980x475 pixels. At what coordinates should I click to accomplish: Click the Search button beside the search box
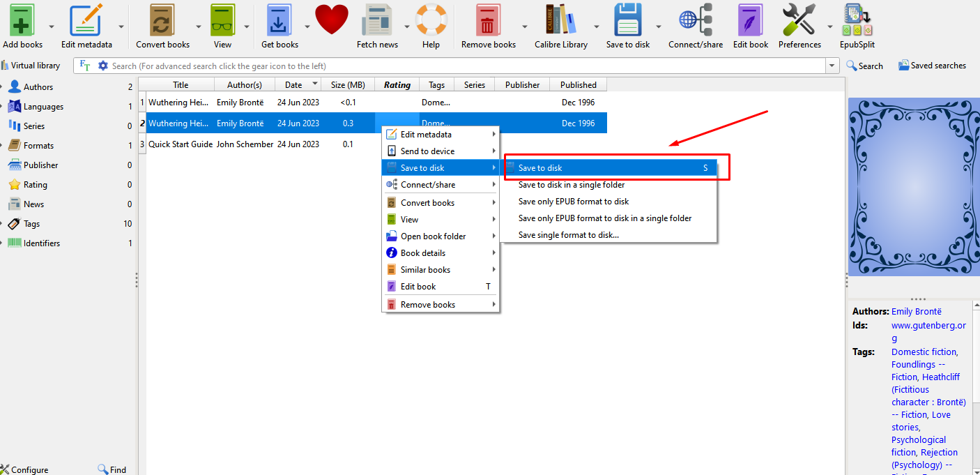[864, 66]
